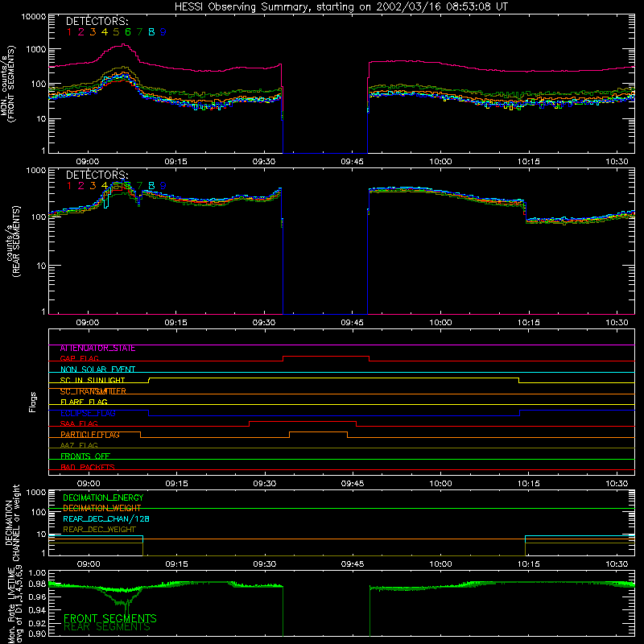Select dark green detector 7 in front legend
This screenshot has height=644, width=644.
click(x=139, y=32)
